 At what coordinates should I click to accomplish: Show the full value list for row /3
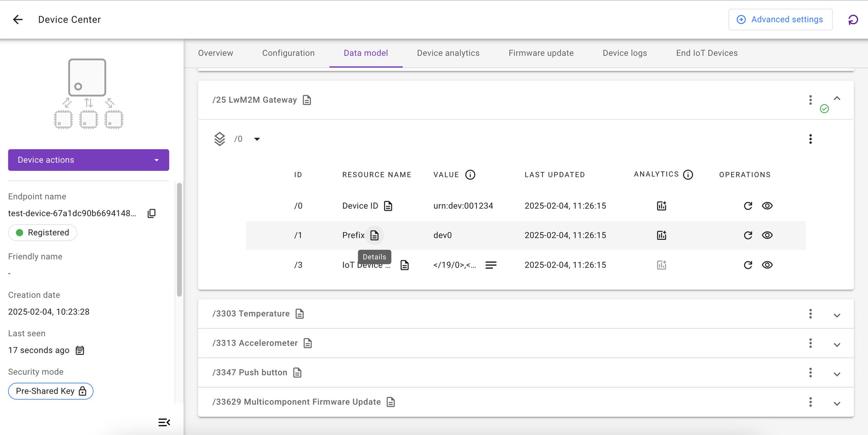[x=491, y=265]
